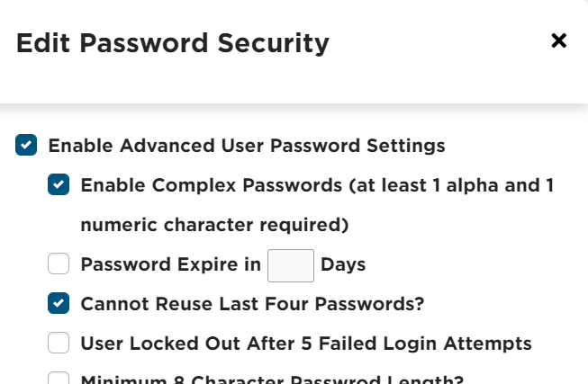The width and height of the screenshot is (588, 384).
Task: Disable the Enable Complex Passwords checkbox
Action: (59, 185)
